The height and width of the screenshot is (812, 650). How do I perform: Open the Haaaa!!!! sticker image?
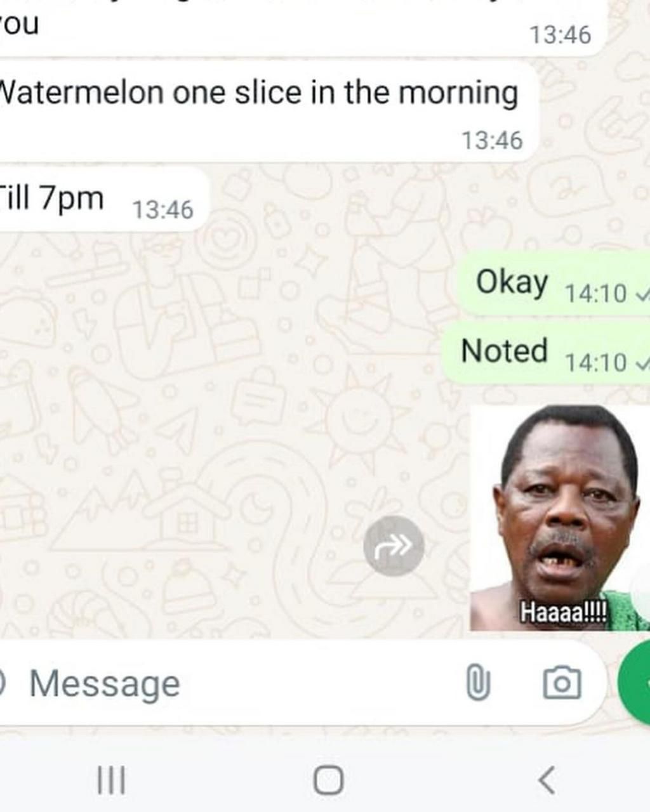[x=559, y=518]
